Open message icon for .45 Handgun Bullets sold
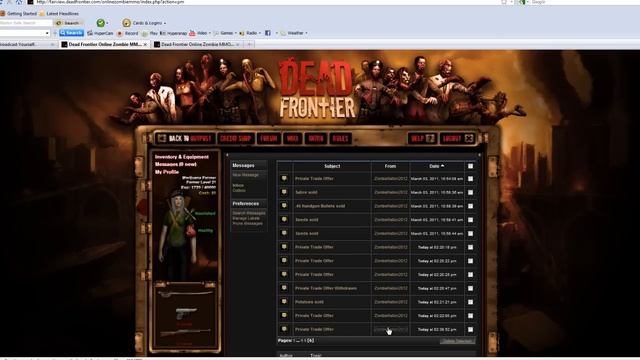 pyautogui.click(x=284, y=206)
